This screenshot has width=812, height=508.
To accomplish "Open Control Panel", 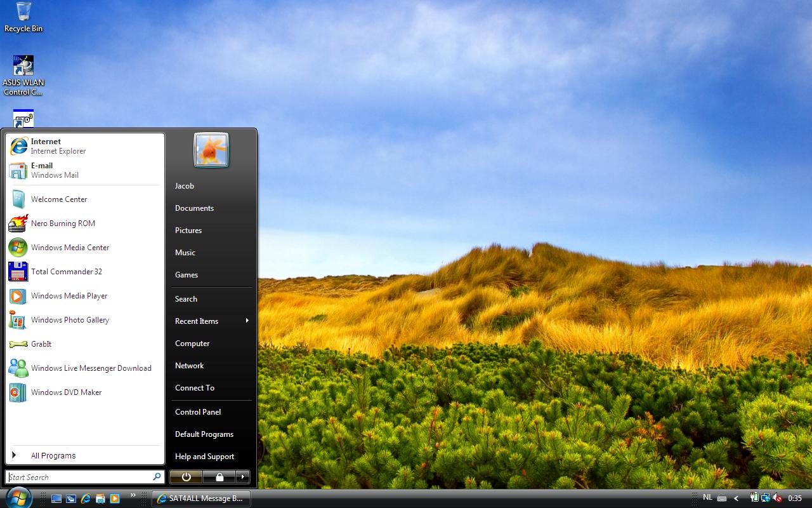I will pyautogui.click(x=211, y=412).
